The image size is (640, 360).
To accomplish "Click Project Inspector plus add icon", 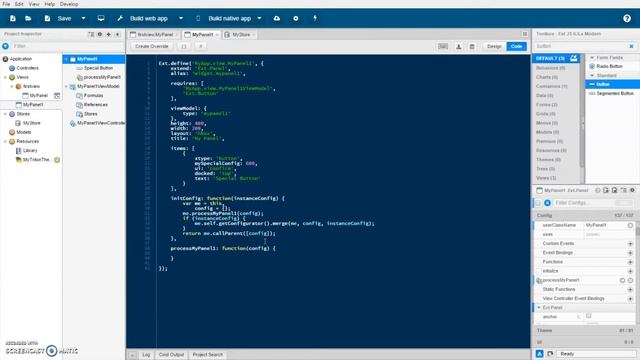I will [x=109, y=34].
